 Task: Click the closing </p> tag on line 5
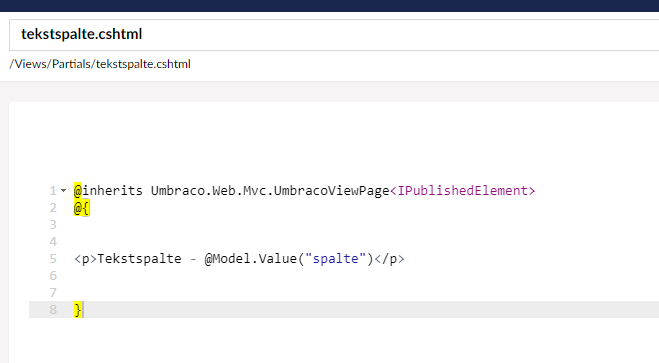(x=389, y=259)
